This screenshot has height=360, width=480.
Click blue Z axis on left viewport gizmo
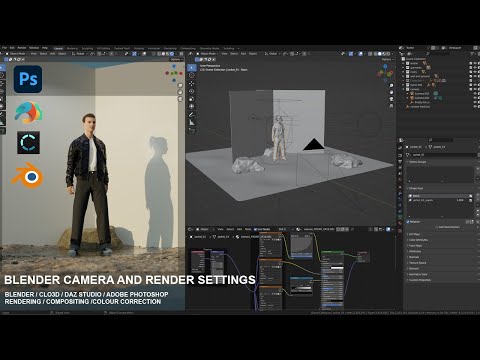click(x=174, y=66)
